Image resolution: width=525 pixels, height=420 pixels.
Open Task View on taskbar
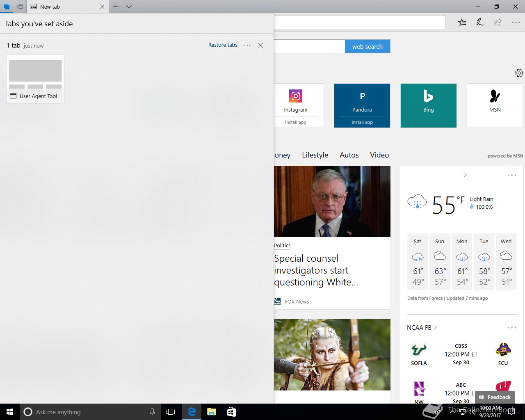(x=171, y=412)
